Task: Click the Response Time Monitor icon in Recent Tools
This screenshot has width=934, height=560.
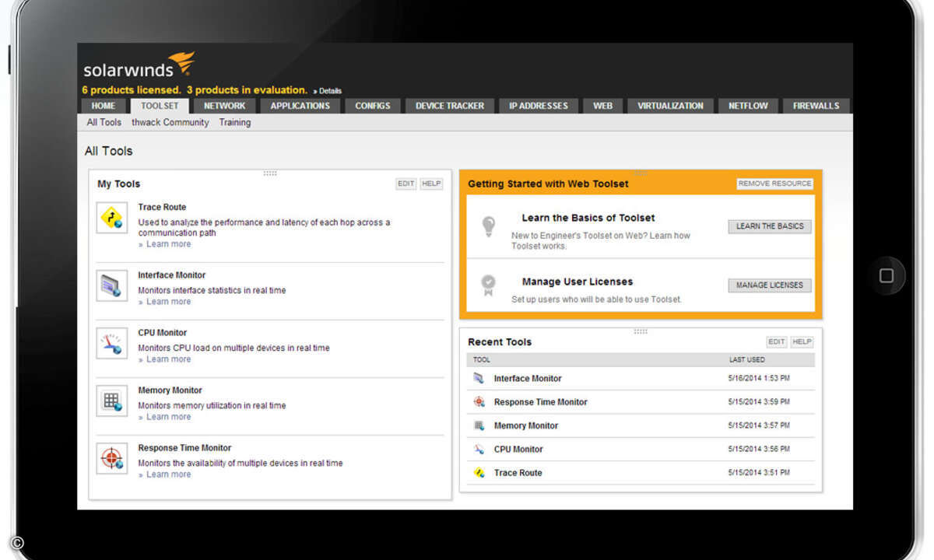Action: 479,402
